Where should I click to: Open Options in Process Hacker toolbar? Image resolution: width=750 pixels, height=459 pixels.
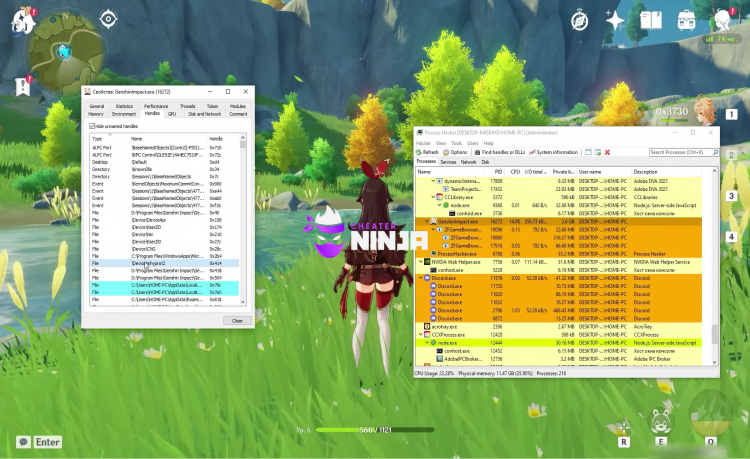point(455,152)
